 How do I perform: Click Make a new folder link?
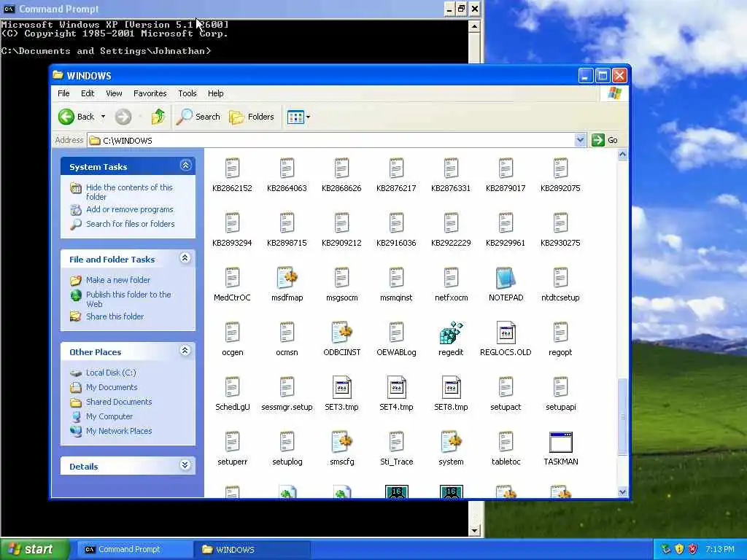pyautogui.click(x=117, y=280)
